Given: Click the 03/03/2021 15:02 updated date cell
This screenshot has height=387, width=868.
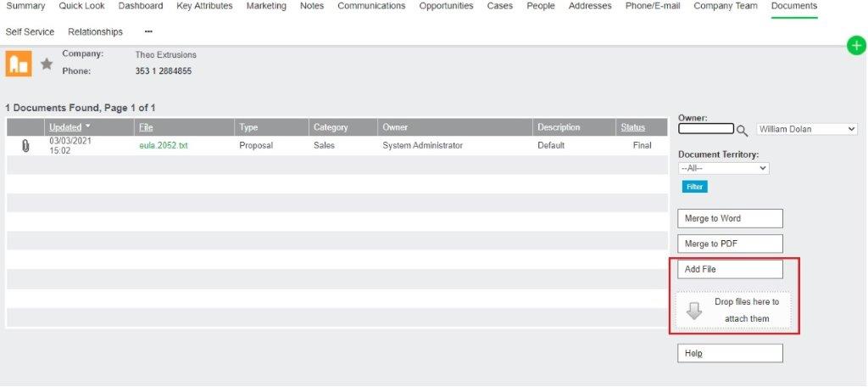Looking at the screenshot, I should pos(70,146).
